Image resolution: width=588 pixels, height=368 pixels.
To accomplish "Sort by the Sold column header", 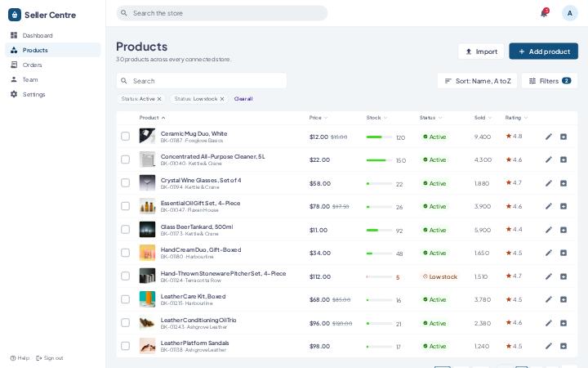I will [483, 118].
